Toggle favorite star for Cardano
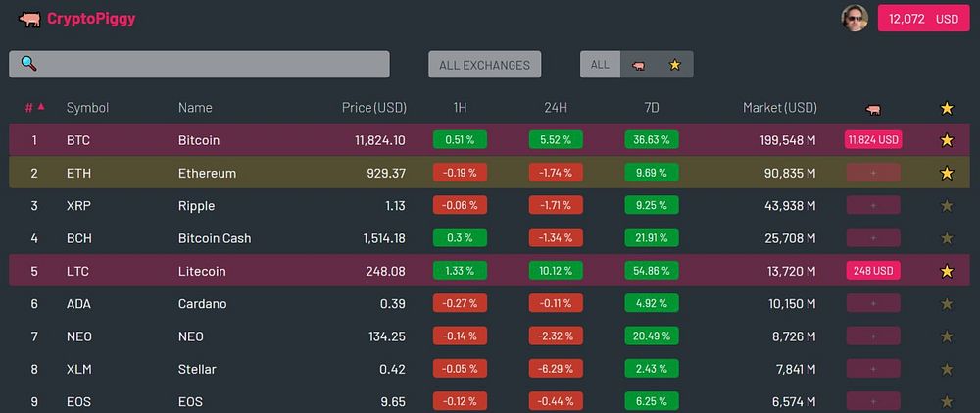The height and width of the screenshot is (413, 980). point(946,304)
